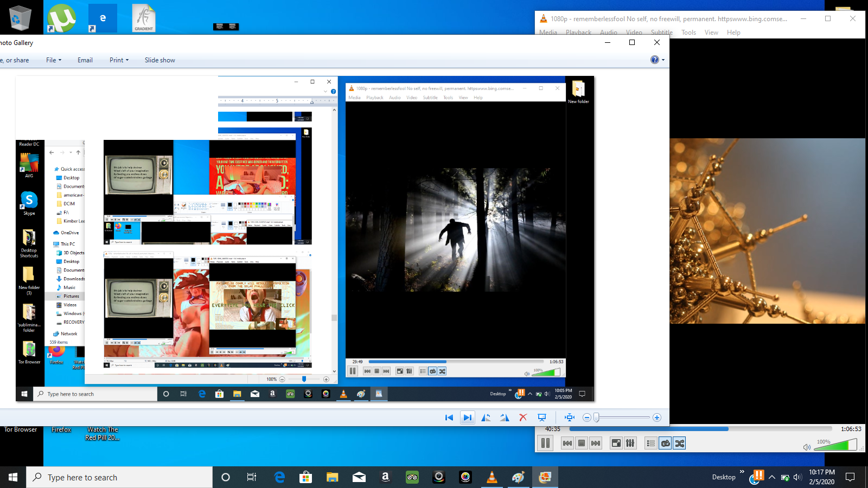
Task: Click VLC total time 1:06:53
Action: 851,429
